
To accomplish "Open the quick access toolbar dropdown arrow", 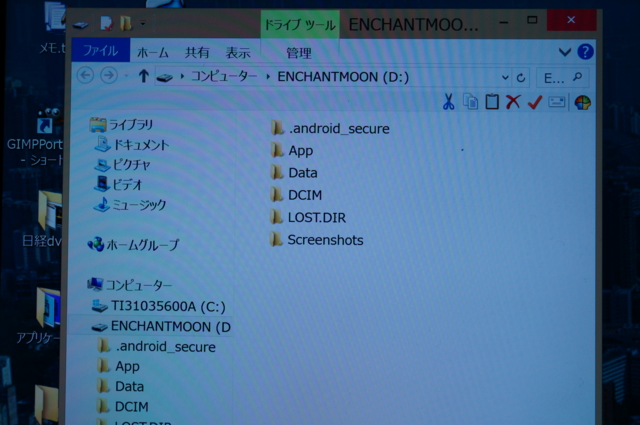I will [x=142, y=24].
